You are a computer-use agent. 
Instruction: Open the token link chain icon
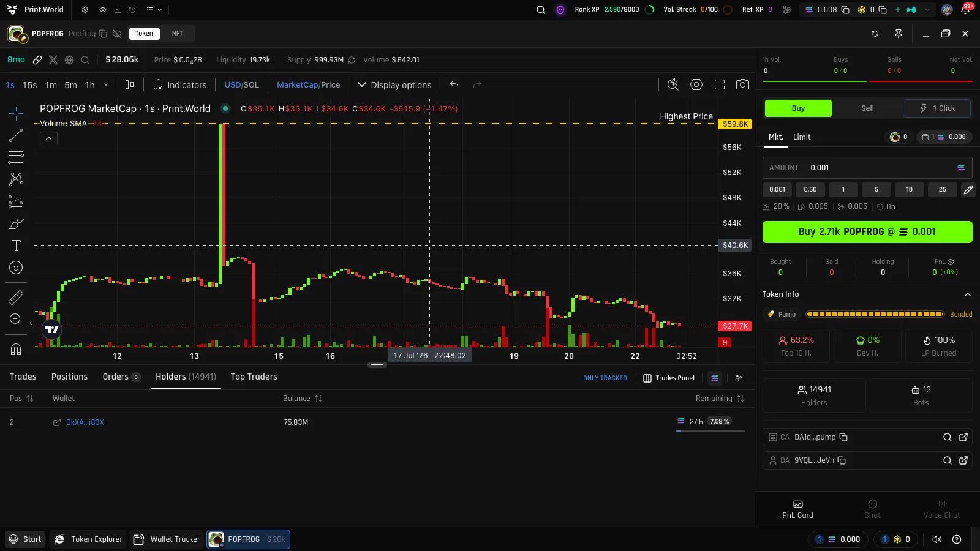37,60
